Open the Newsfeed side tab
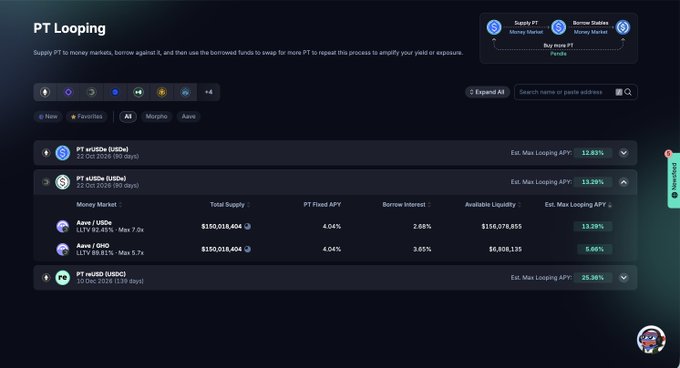The width and height of the screenshot is (680, 368). (673, 180)
